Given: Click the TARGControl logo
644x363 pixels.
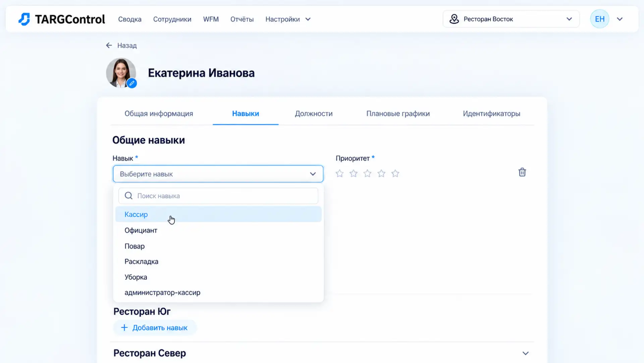Looking at the screenshot, I should click(62, 19).
